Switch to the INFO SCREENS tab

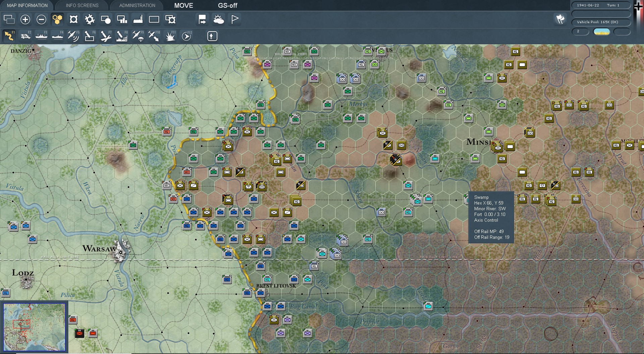[82, 5]
